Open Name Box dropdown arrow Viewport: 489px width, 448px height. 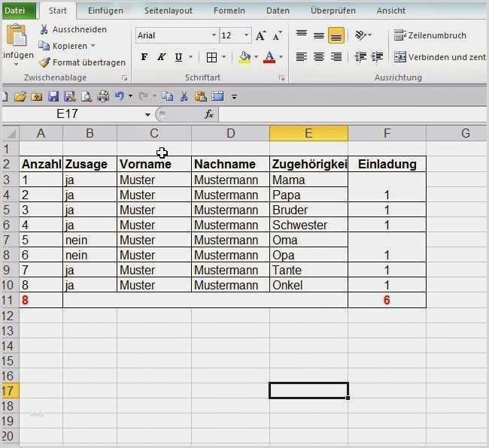(x=147, y=115)
